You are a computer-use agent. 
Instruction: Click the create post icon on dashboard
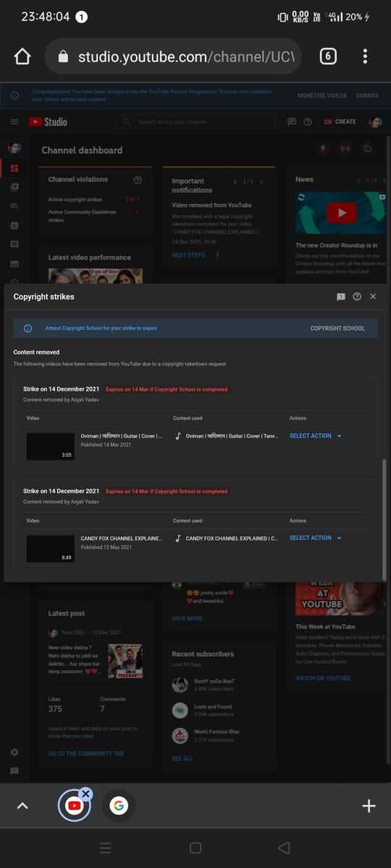367,149
